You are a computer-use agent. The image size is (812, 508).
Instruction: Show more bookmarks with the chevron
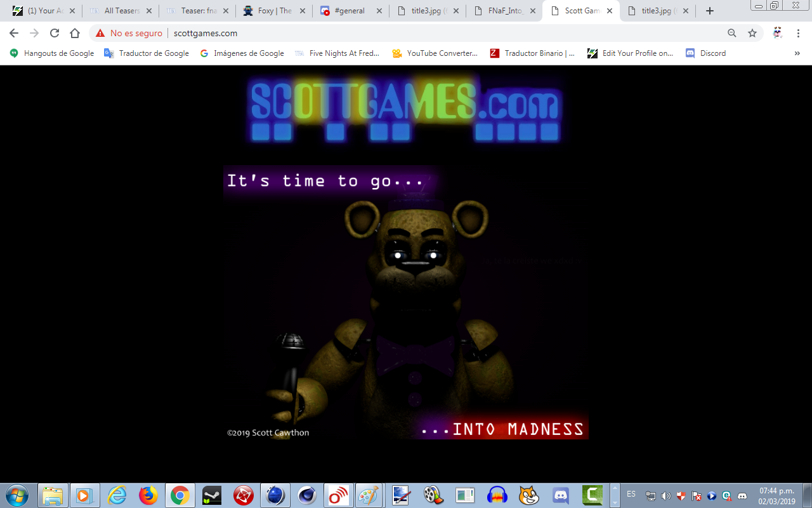[x=797, y=53]
